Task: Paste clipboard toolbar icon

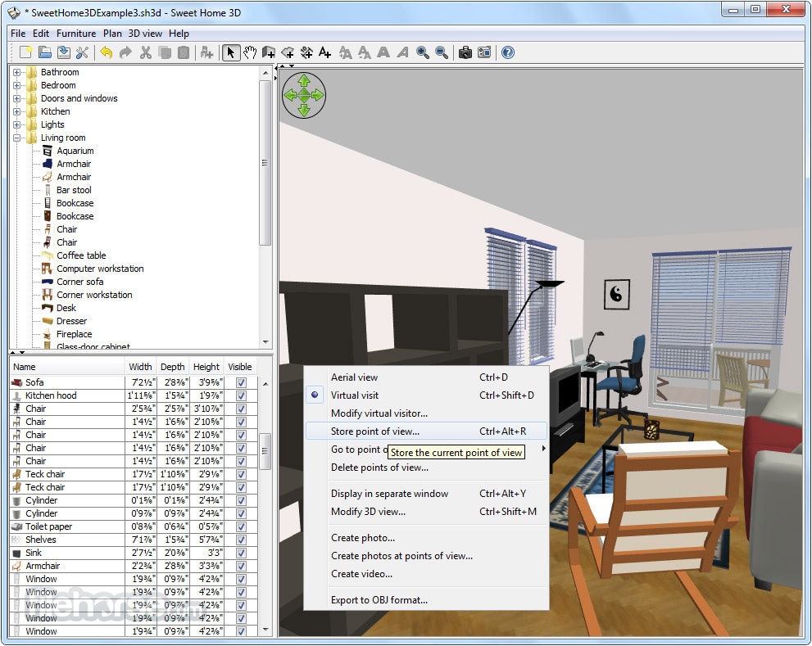Action: pos(184,52)
